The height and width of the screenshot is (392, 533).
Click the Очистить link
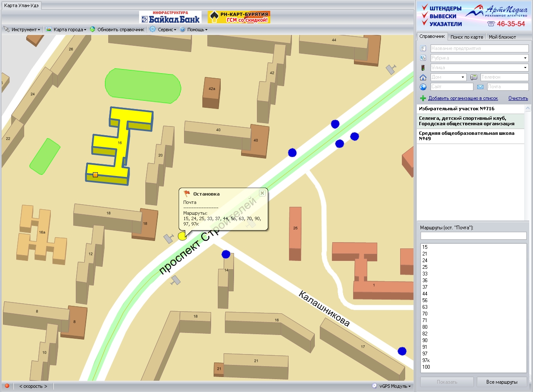[x=518, y=99]
